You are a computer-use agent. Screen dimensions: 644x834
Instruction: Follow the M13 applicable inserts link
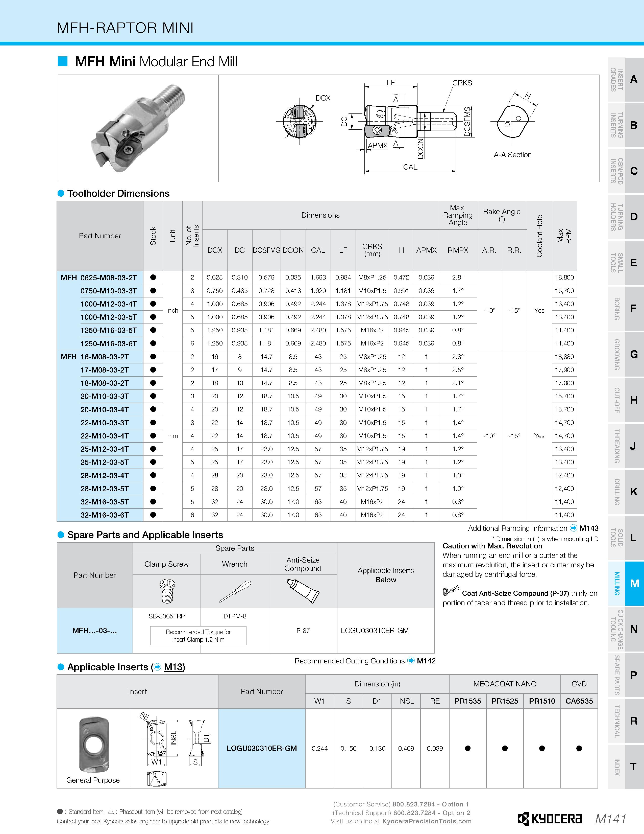click(173, 667)
